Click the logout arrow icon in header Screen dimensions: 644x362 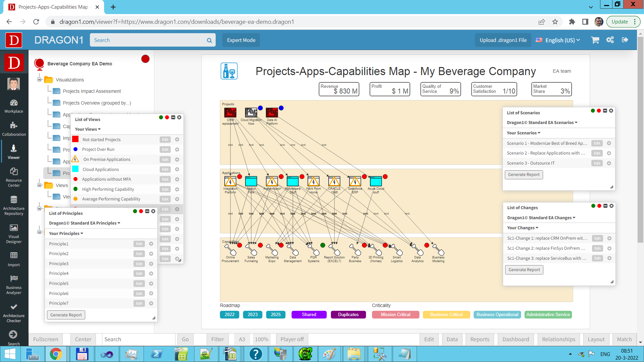tap(625, 40)
